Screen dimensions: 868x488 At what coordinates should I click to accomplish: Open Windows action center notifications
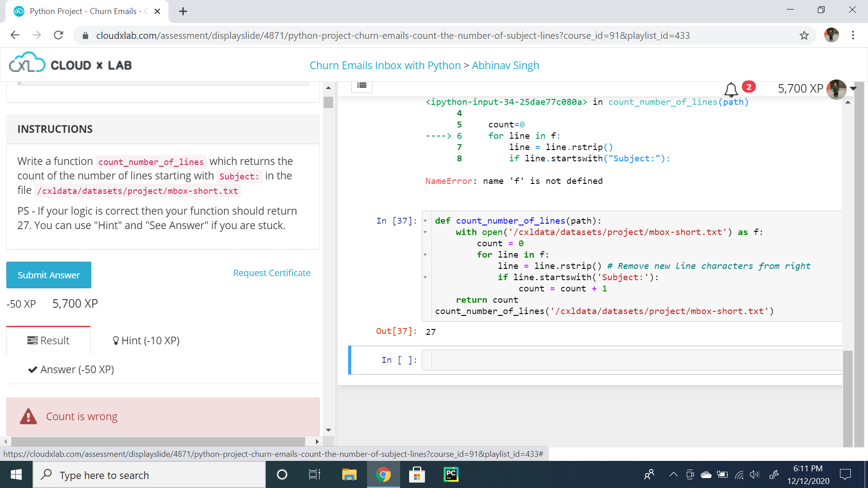[845, 474]
